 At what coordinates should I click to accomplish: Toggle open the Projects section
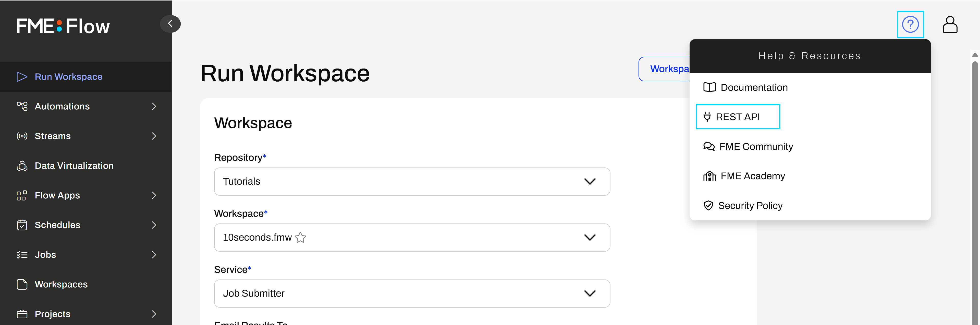tap(154, 314)
